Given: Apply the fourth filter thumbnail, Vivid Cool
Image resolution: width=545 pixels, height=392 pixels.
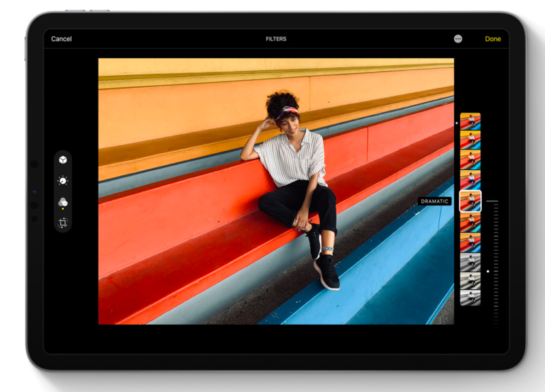Looking at the screenshot, I should [470, 179].
